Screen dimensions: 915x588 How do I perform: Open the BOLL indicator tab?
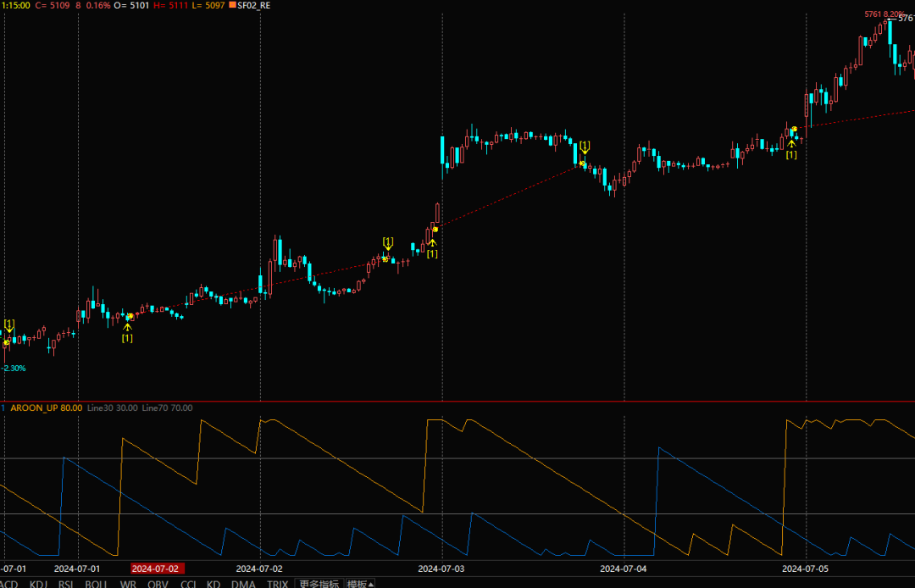pos(96,584)
